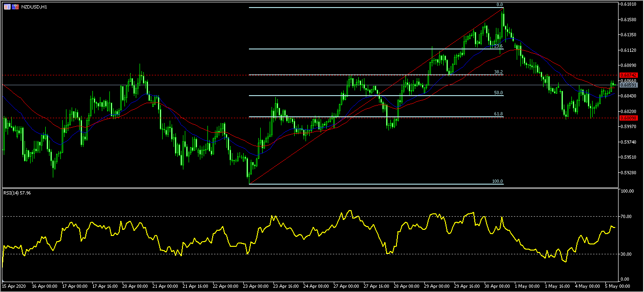Click the 0.60430 price axis value
The image size is (644, 292).
[629, 96]
